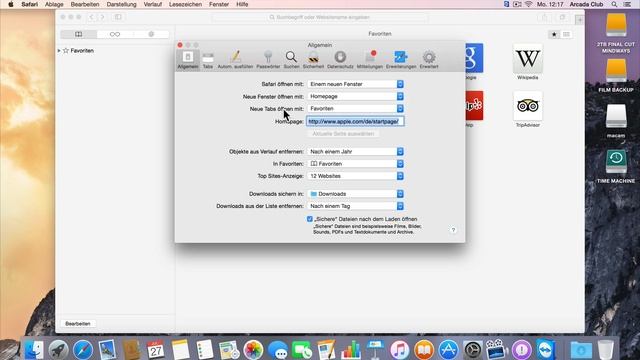Open the Autom. ausfüllen preferences pane
The height and width of the screenshot is (360, 640).
pyautogui.click(x=235, y=60)
